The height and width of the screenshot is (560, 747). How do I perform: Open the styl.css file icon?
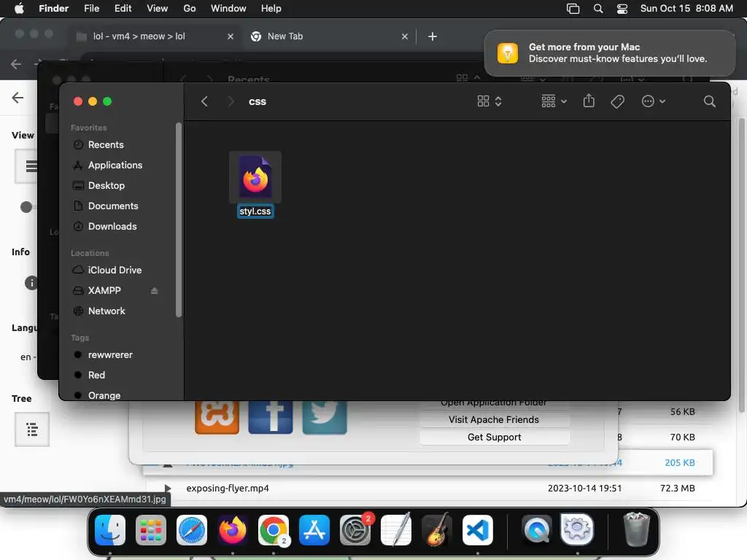255,178
